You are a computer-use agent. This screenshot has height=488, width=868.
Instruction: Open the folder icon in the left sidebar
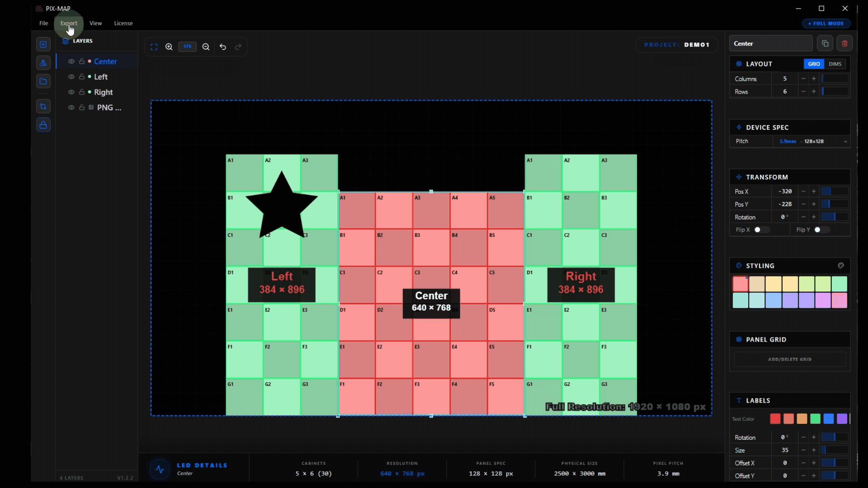(43, 81)
